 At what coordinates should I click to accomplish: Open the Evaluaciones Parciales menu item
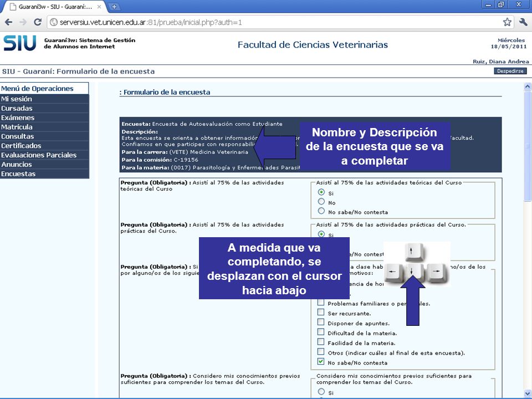(x=44, y=155)
